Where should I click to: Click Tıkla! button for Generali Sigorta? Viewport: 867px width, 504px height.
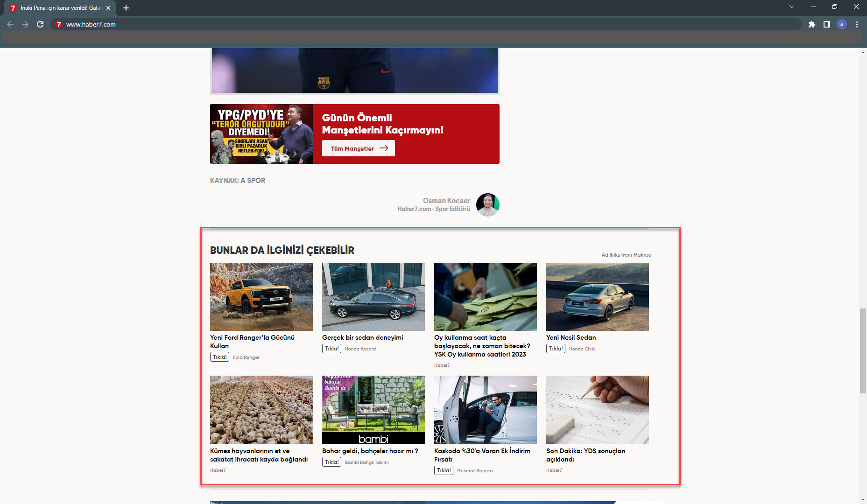[444, 470]
